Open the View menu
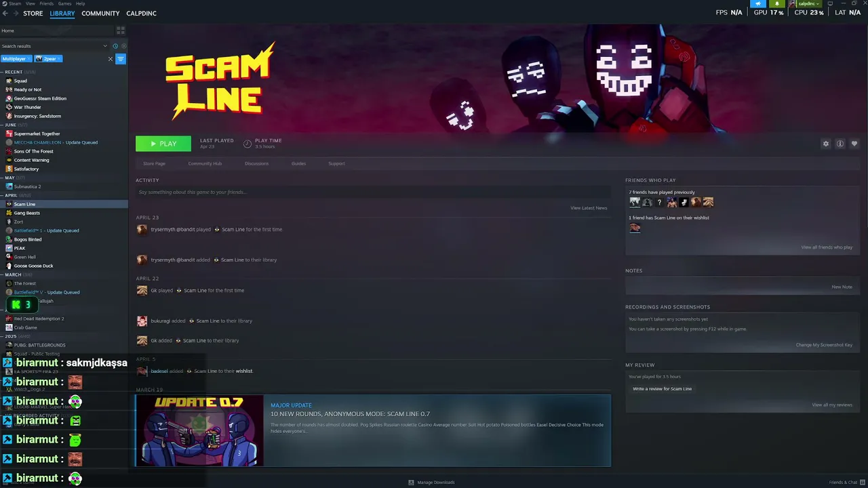Screen dimensions: 868x488 [31, 3]
